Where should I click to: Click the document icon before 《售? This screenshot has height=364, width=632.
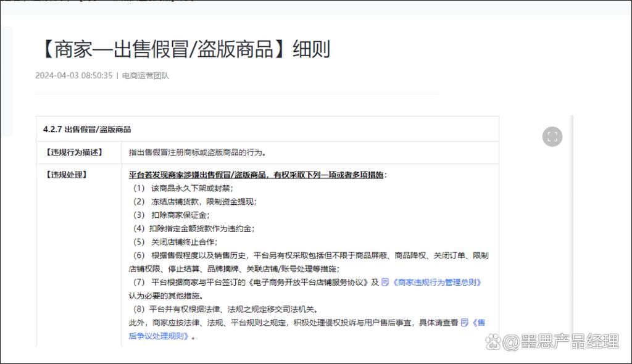tap(464, 323)
